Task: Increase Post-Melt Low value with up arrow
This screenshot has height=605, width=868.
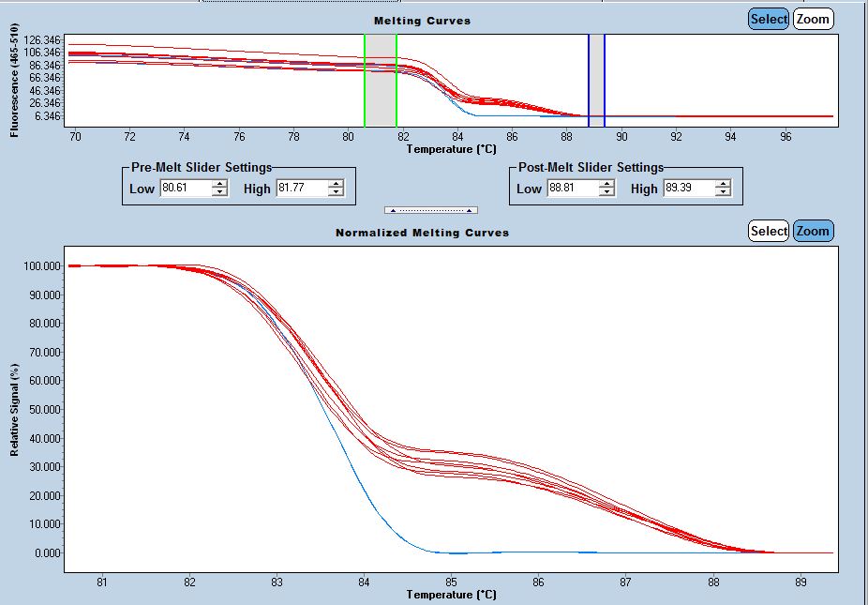Action: click(x=606, y=185)
